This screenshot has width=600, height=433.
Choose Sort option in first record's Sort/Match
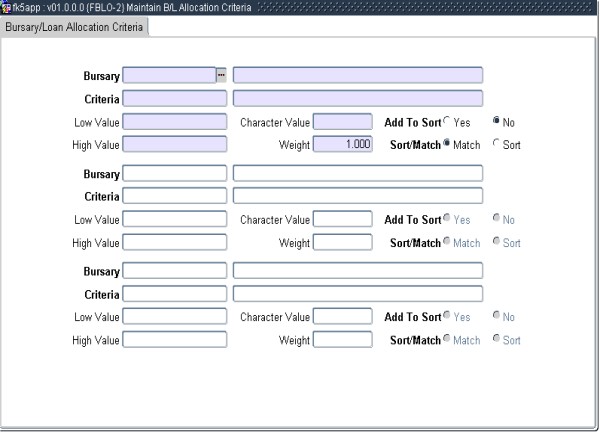tap(496, 144)
